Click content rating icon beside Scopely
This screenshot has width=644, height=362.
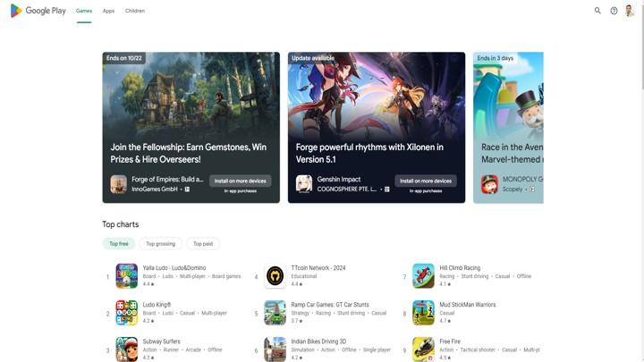click(x=532, y=189)
